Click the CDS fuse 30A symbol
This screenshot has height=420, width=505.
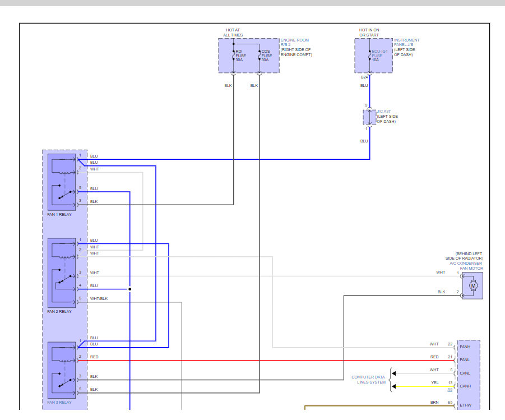point(259,56)
